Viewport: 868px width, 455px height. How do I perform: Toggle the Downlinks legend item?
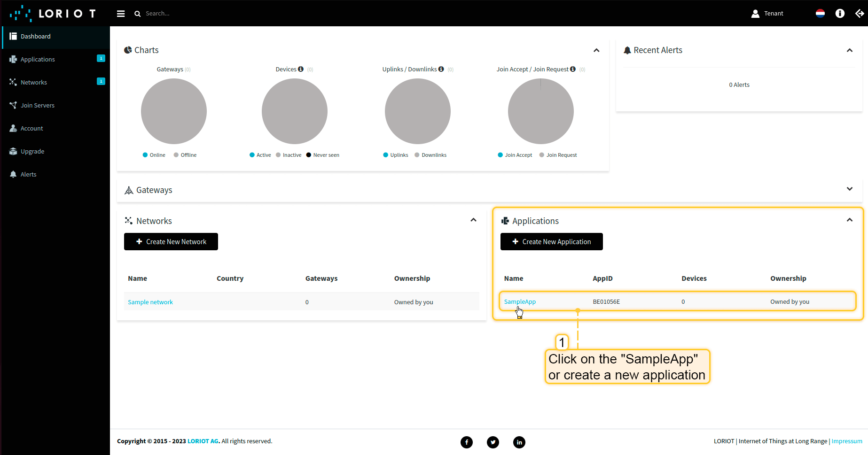pyautogui.click(x=430, y=155)
